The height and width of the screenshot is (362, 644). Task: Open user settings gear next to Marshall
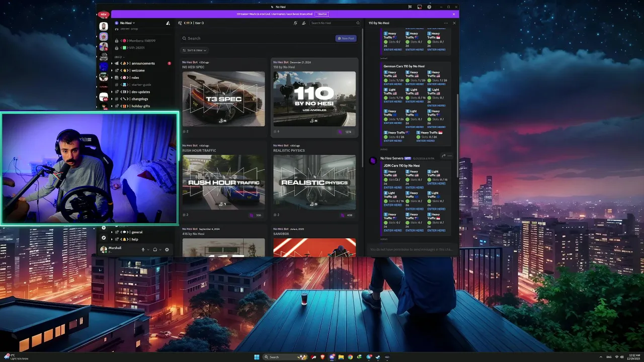167,249
